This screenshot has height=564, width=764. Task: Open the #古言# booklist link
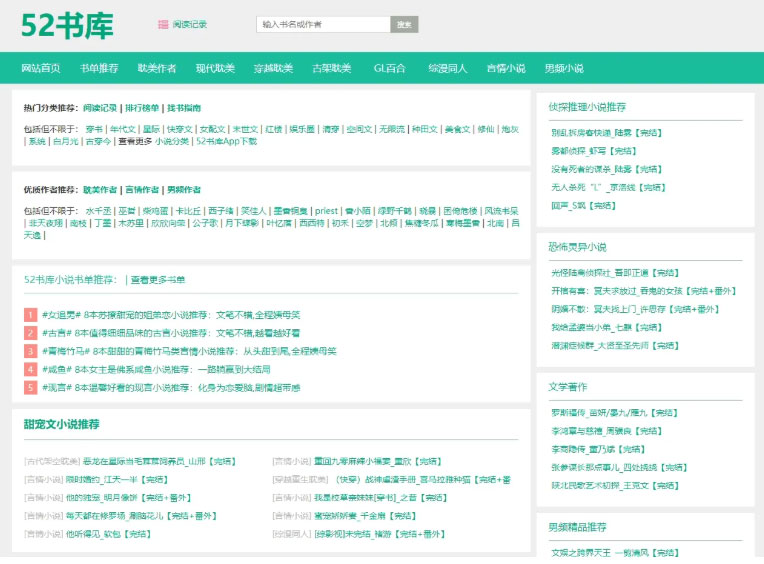click(171, 333)
